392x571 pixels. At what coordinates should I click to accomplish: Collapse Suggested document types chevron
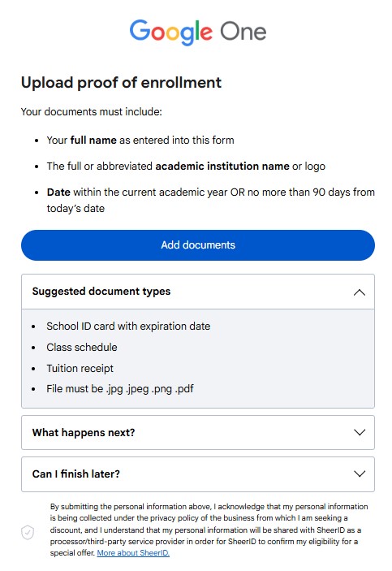click(x=360, y=292)
